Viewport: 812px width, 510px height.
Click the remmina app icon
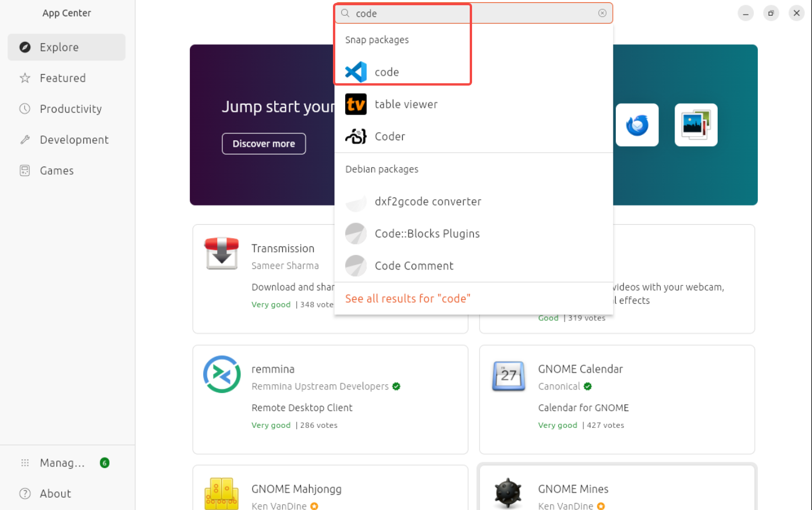click(222, 374)
